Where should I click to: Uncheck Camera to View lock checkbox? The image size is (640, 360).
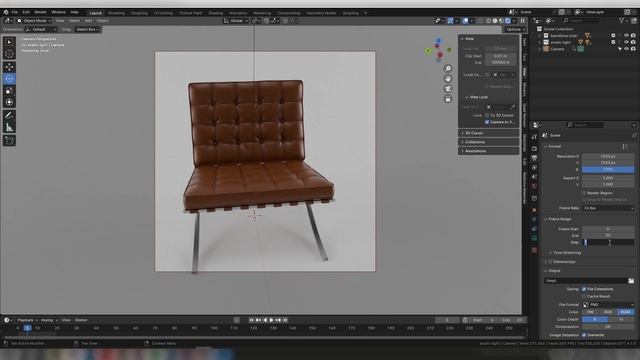487,122
